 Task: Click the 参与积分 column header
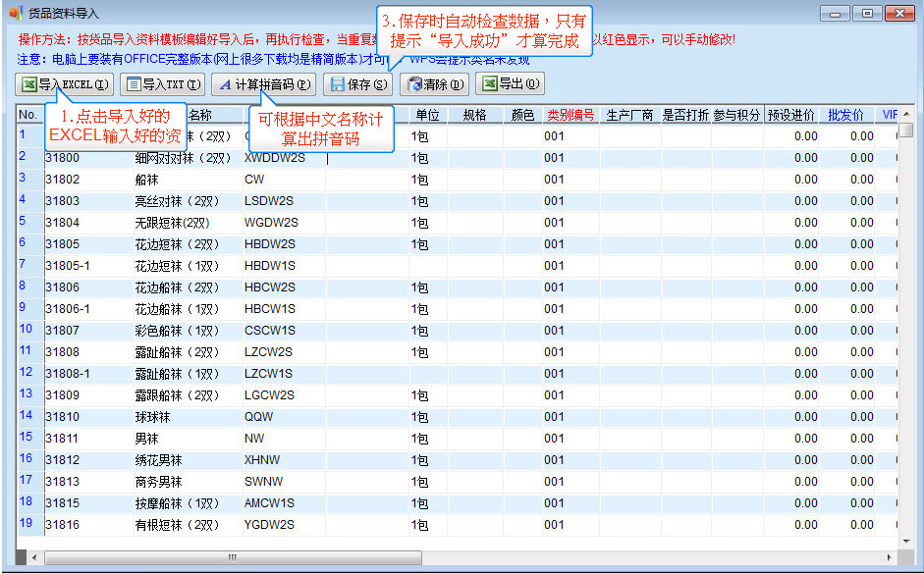tap(736, 115)
